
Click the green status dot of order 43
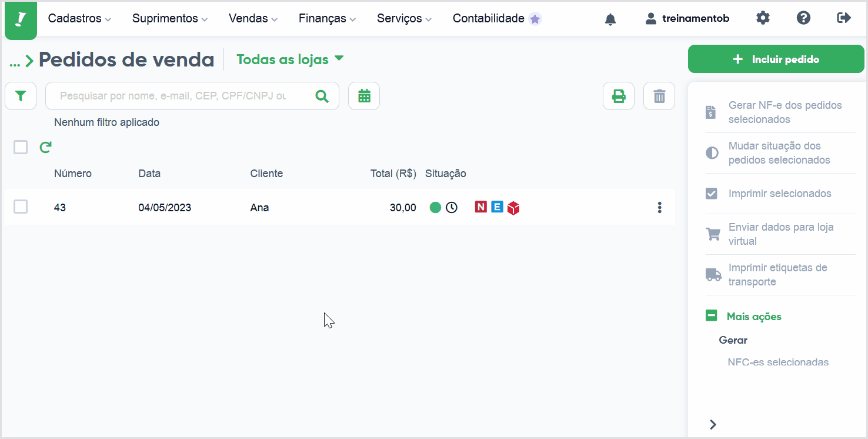click(x=435, y=207)
